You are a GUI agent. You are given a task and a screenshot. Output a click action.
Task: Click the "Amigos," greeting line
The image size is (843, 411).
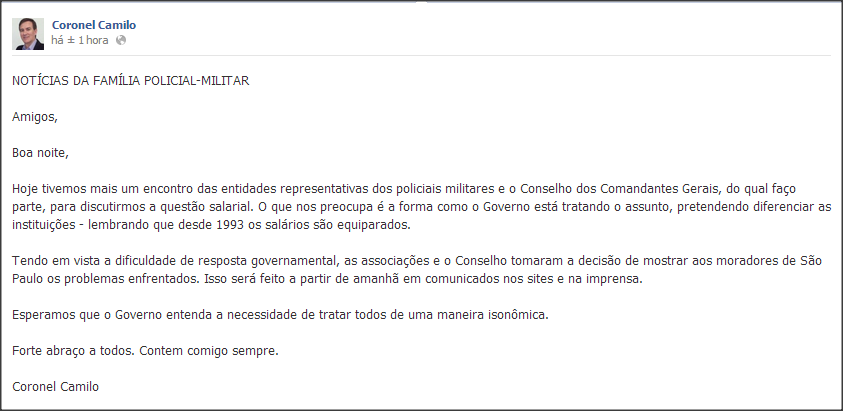point(35,116)
